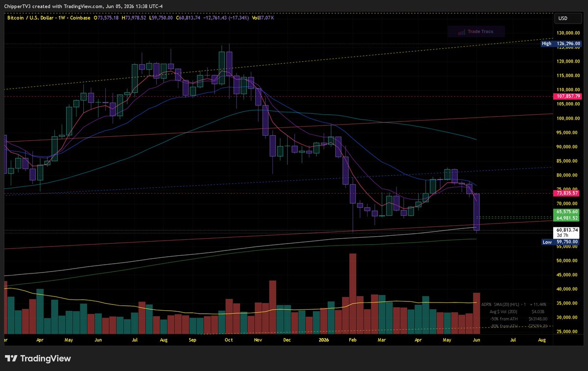
Task: Click the Vol 87.07K reading
Action: 264,18
